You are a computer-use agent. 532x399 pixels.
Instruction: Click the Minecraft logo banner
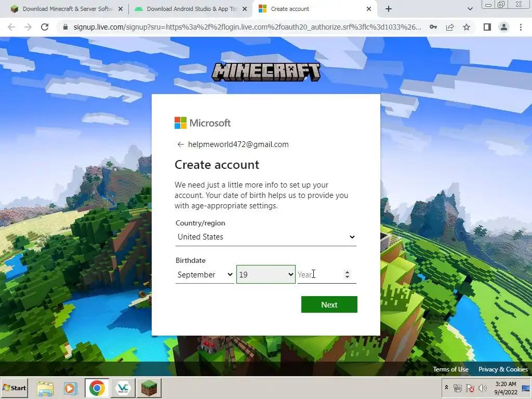pos(266,72)
